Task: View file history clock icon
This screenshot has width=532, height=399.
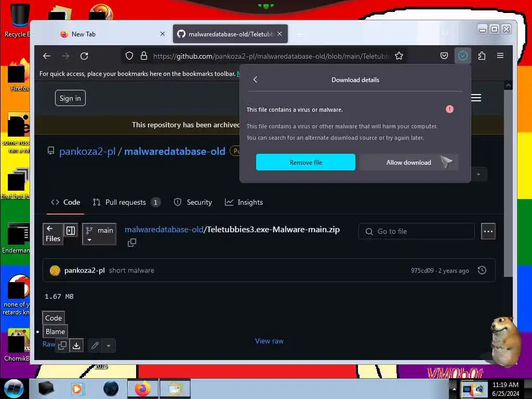Action: [x=482, y=270]
